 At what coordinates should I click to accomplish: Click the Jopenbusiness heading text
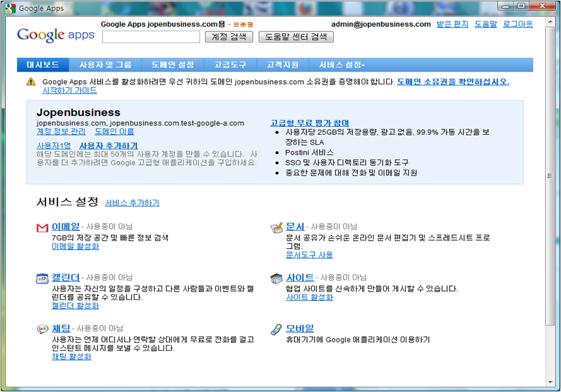(79, 112)
